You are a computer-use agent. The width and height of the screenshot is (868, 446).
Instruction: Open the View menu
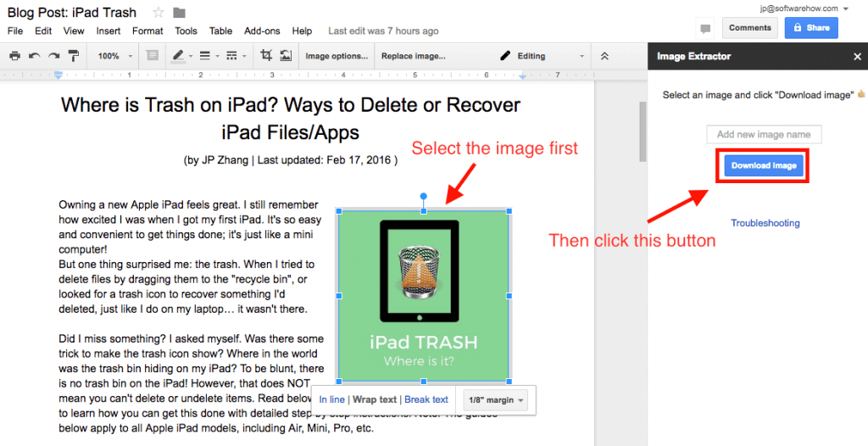[x=74, y=31]
